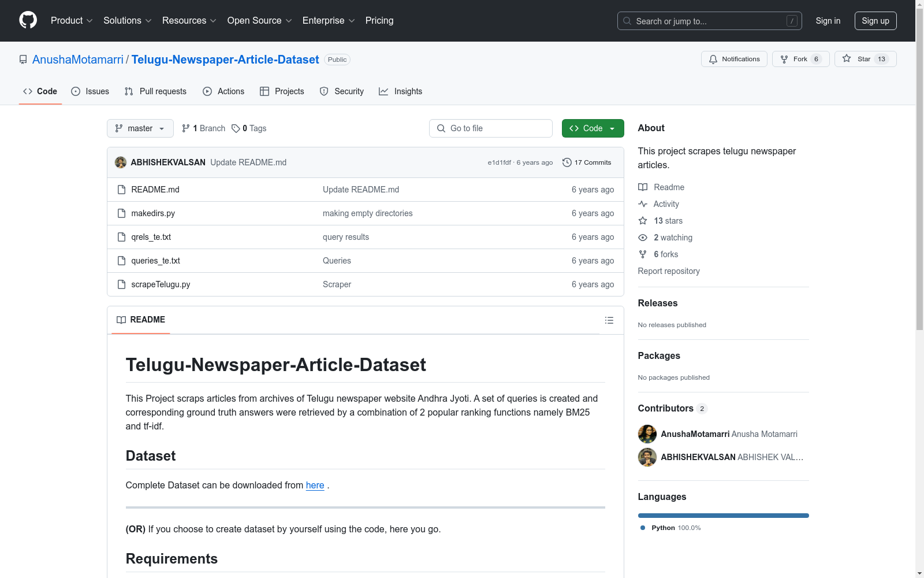Screen dimensions: 924x578
Task: Click the search icon in top search bar
Action: (x=627, y=21)
